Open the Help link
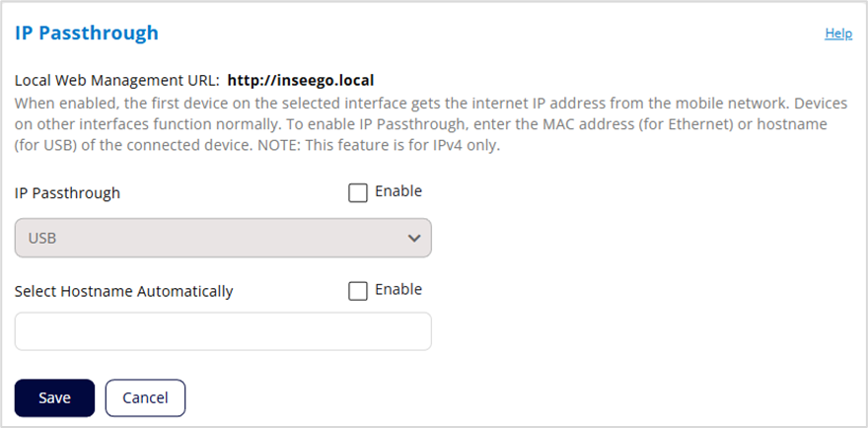The image size is (868, 428). tap(837, 34)
